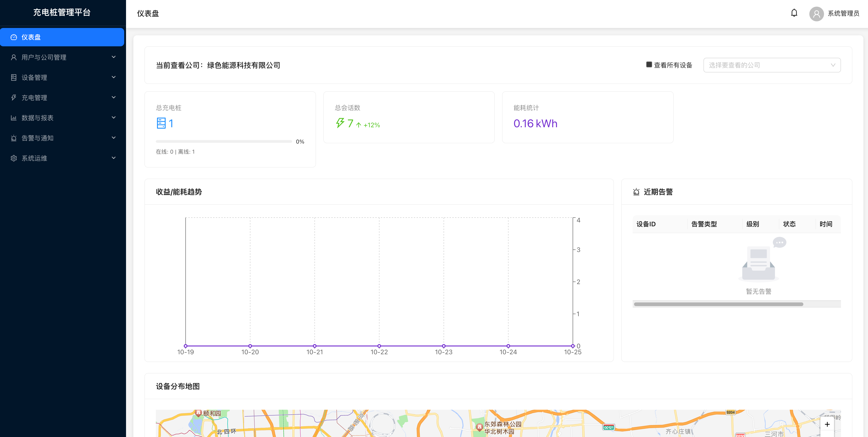Screen dimensions: 868x437
Task: Click the 0% online progress bar
Action: click(x=224, y=142)
